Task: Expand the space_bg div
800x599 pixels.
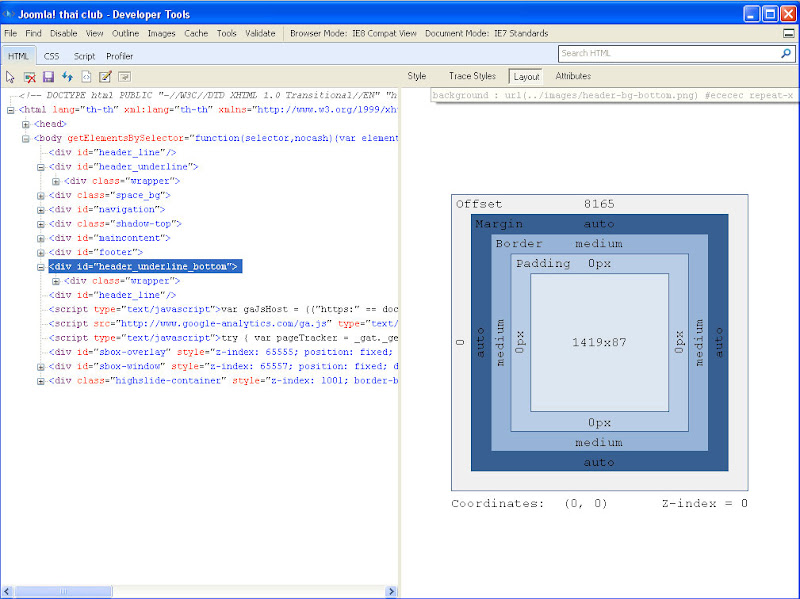Action: (41, 195)
